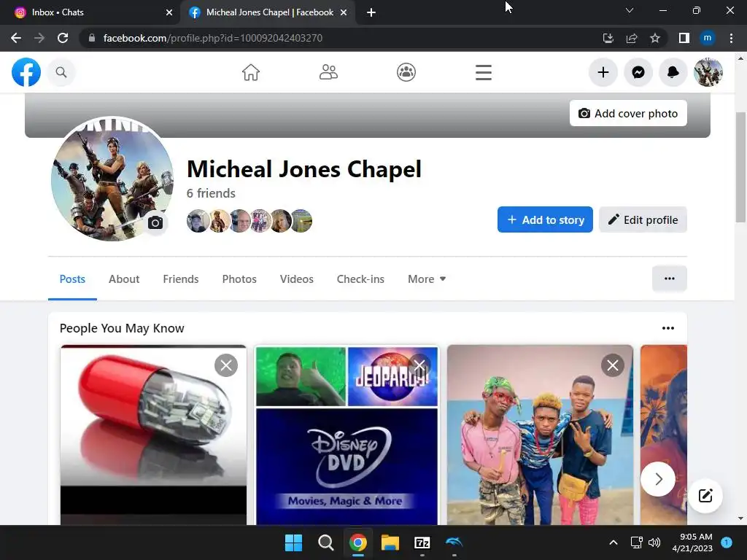View site information padlock icon
The height and width of the screenshot is (560, 747).
92,38
